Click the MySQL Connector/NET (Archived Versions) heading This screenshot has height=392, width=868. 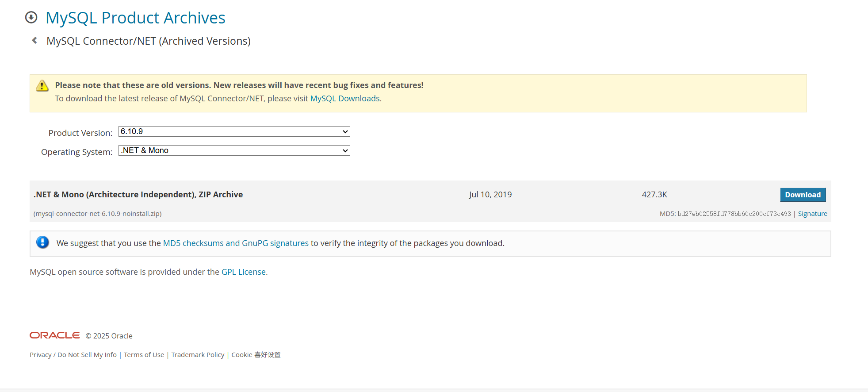(x=149, y=41)
